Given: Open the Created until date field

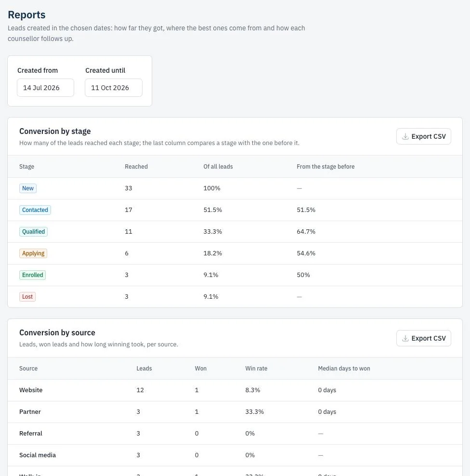Looking at the screenshot, I should (x=114, y=88).
